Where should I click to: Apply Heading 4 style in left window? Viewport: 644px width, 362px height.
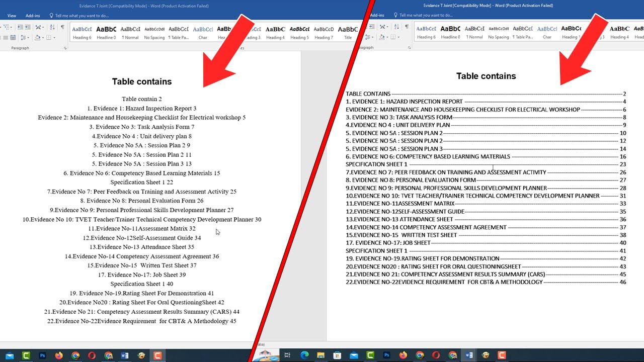(275, 33)
